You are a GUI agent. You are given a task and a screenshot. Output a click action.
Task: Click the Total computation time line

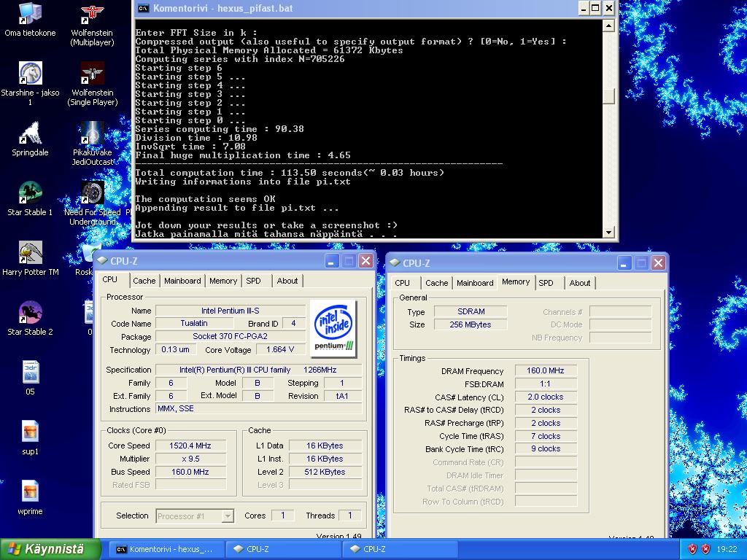tap(290, 173)
